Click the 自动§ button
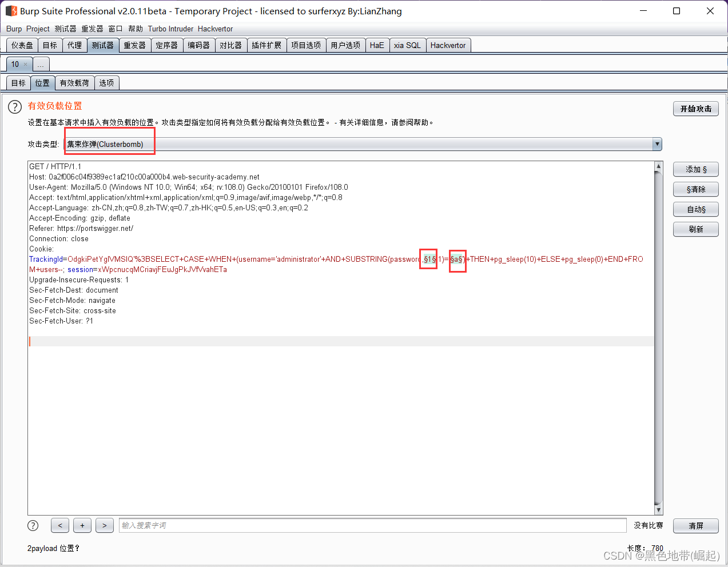This screenshot has height=567, width=728. click(x=696, y=209)
